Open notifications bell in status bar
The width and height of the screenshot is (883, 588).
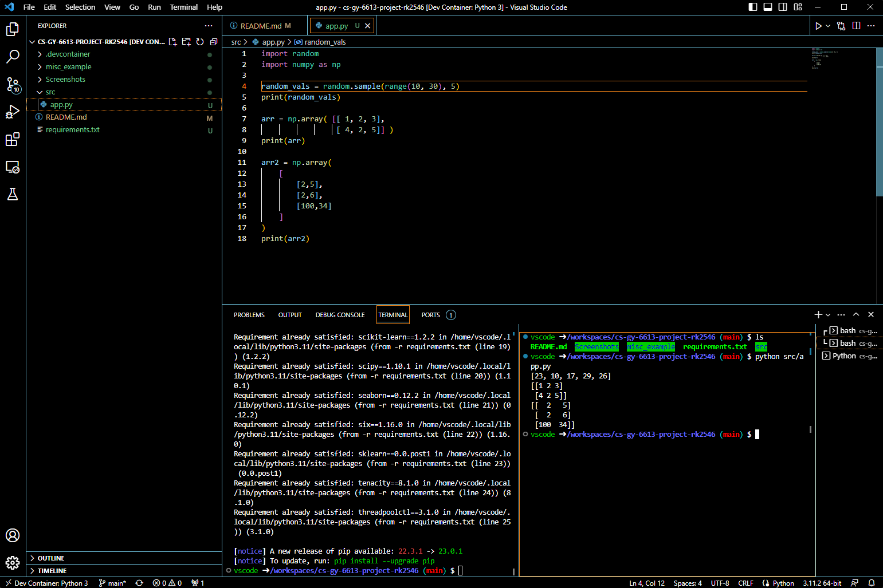(872, 583)
